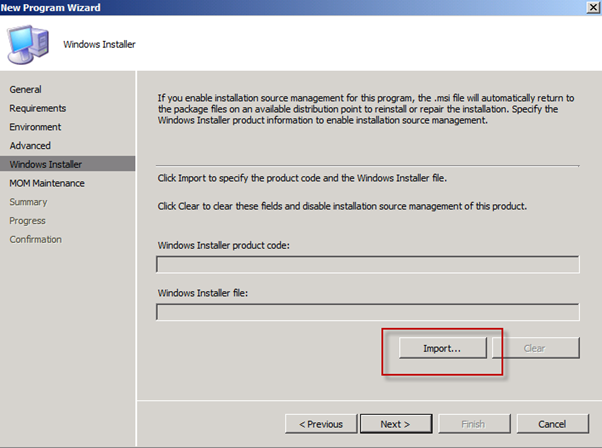Click the Import... button

point(442,348)
